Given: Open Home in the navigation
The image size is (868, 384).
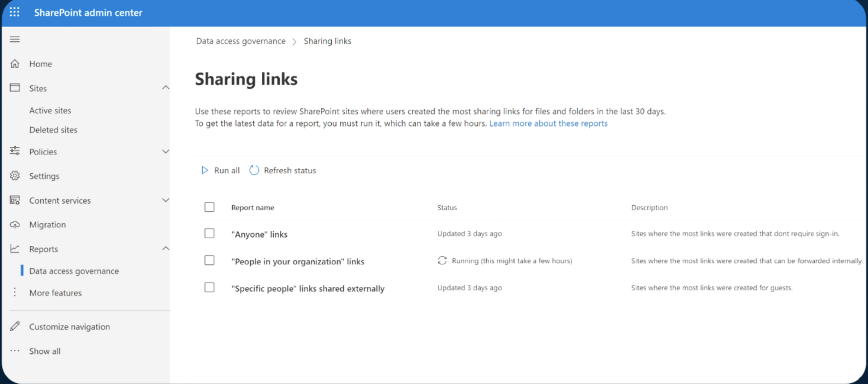Looking at the screenshot, I should click(40, 64).
